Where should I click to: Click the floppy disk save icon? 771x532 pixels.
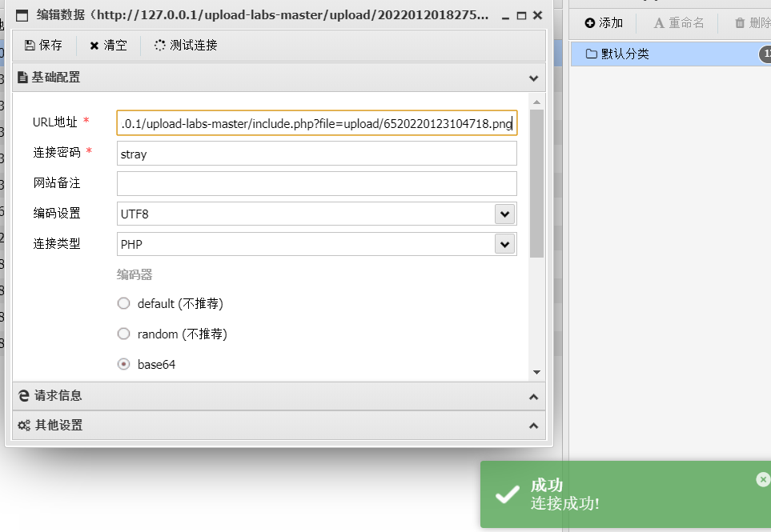click(30, 45)
